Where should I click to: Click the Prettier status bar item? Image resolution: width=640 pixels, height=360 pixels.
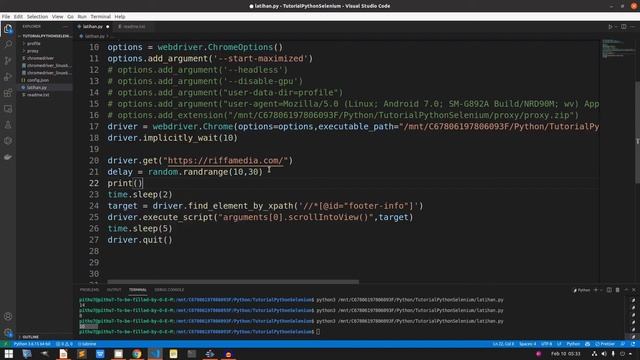click(x=605, y=344)
